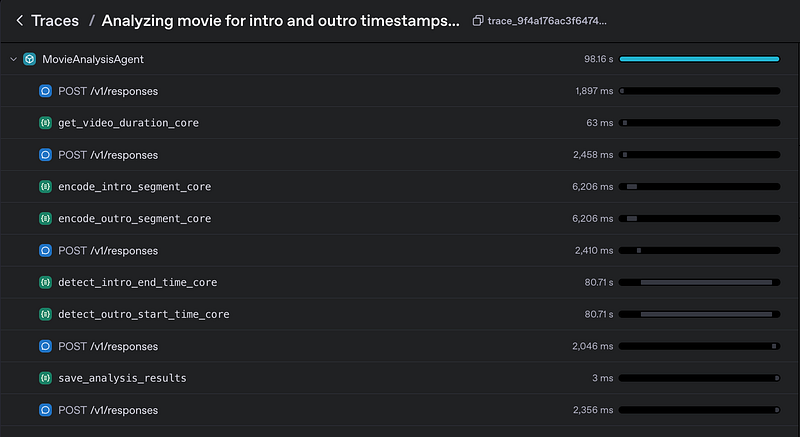Open the POST /v1/responses span taking 2,458 ms
Screen dimensions: 800x437
(x=108, y=155)
